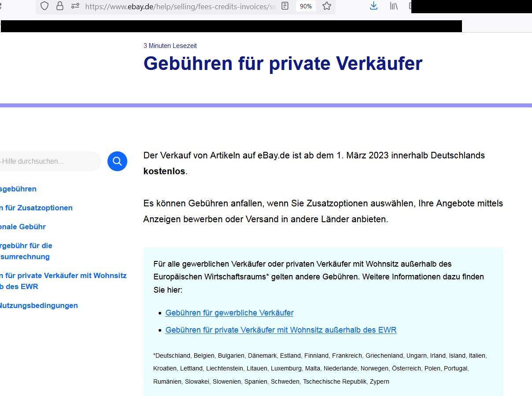Click the country list line starting '*Deutschland, Belgien'

pyautogui.click(x=320, y=356)
